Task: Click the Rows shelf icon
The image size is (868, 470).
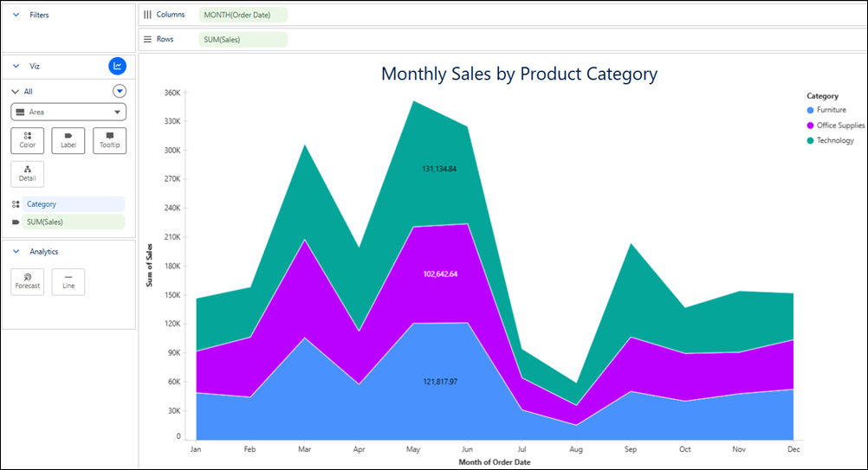Action: (x=147, y=39)
